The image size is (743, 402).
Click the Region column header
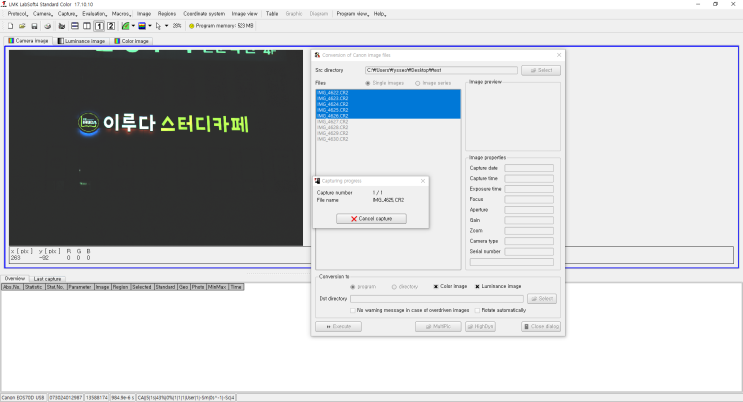pos(120,287)
